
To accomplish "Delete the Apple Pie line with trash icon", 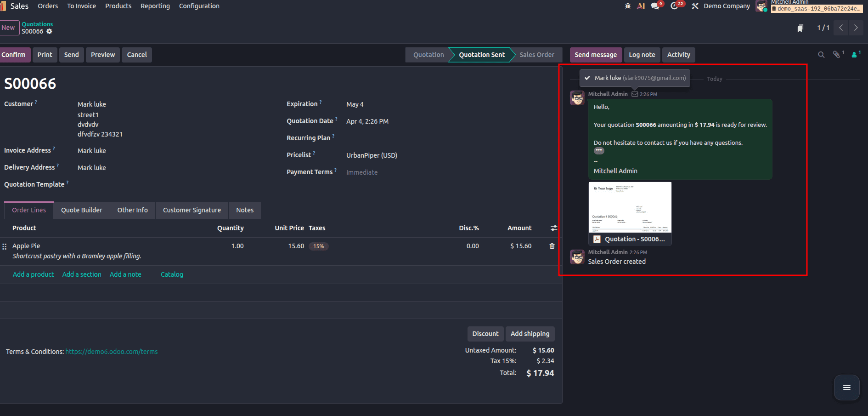I will [552, 246].
